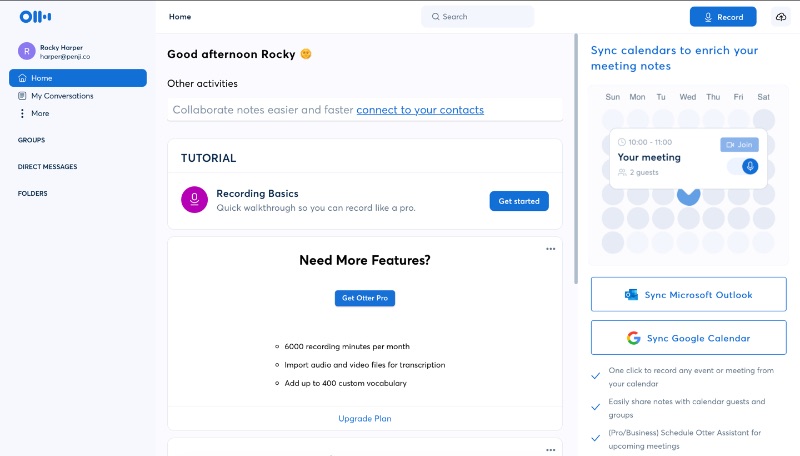800x456 pixels.
Task: Click the Google logo icon
Action: [x=633, y=338]
